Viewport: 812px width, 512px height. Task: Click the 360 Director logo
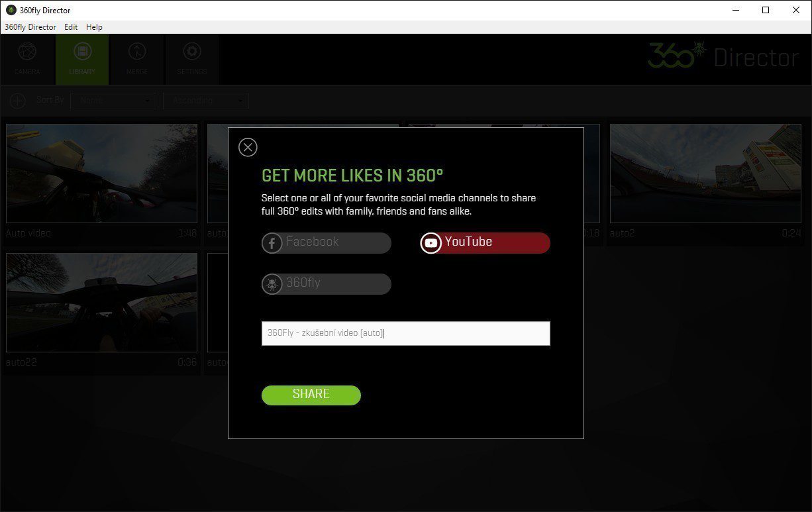click(723, 57)
